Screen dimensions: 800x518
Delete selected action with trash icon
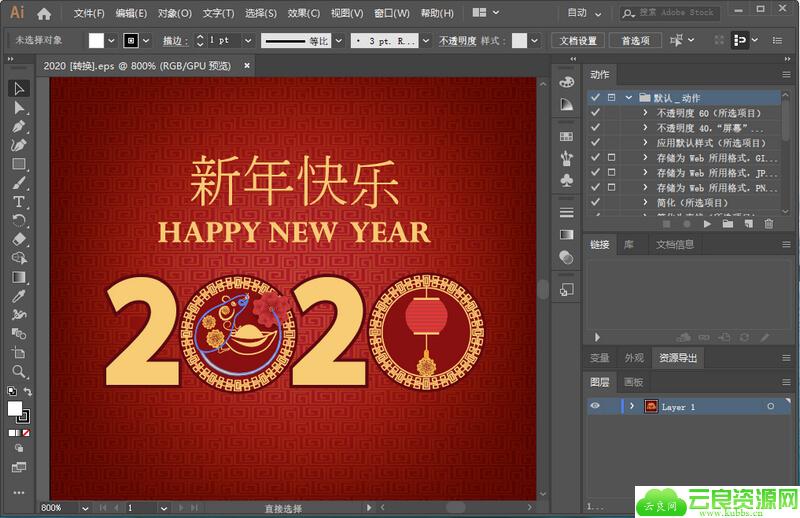point(769,224)
